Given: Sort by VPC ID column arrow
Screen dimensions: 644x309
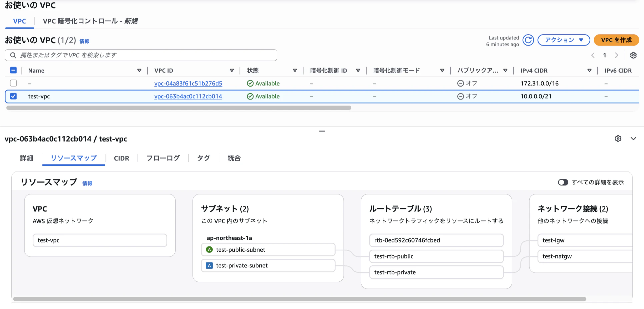Looking at the screenshot, I should (x=232, y=71).
